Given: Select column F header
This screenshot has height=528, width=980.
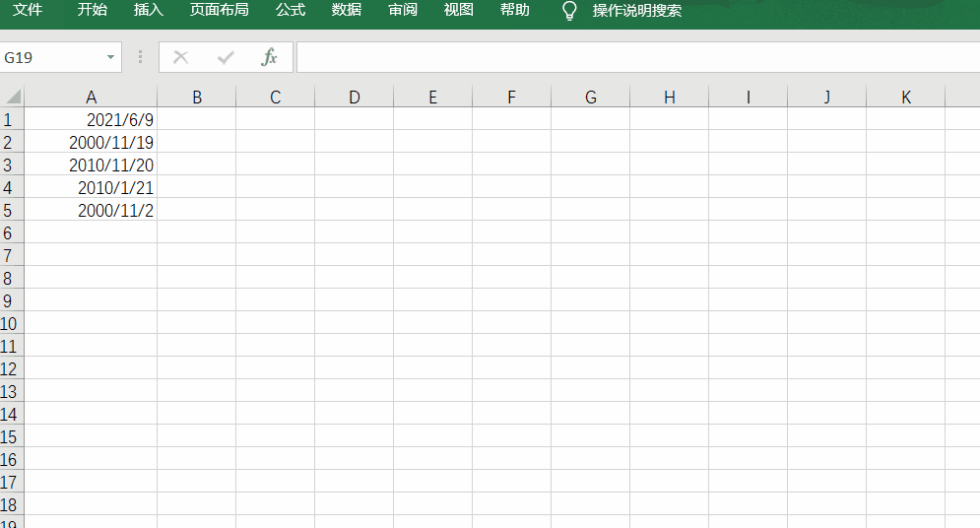Looking at the screenshot, I should point(512,97).
